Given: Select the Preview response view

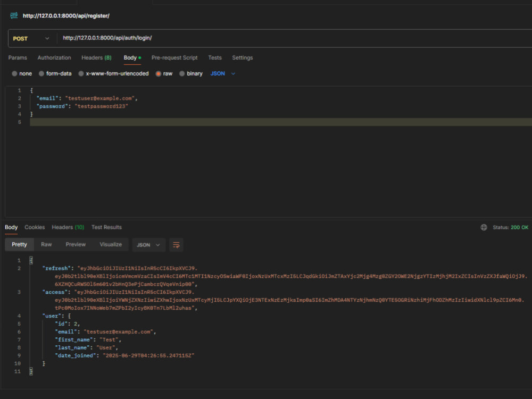Looking at the screenshot, I should click(76, 245).
